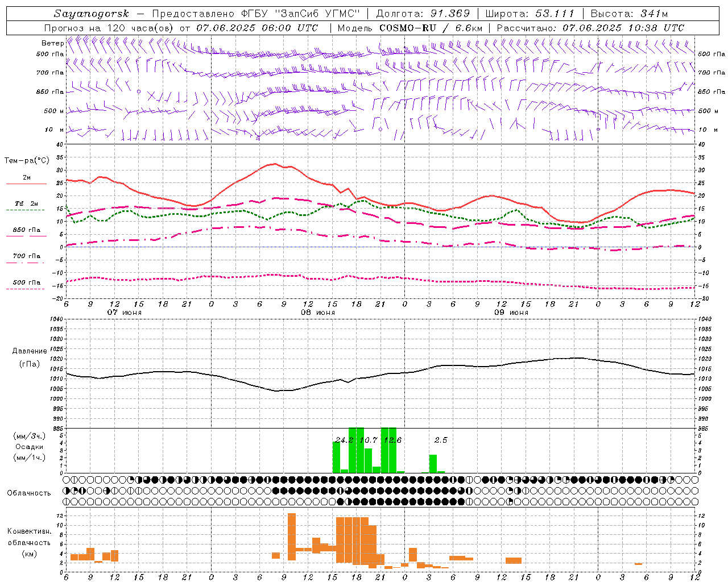This screenshot has height=582, width=728.
Task: Click the '(мм/1ч.)' precipitation unit label
Action: click(30, 458)
